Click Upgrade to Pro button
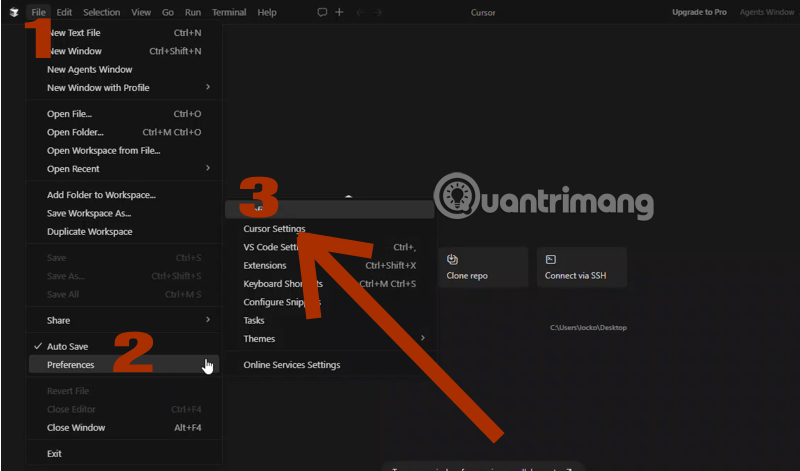The image size is (800, 471). (700, 12)
